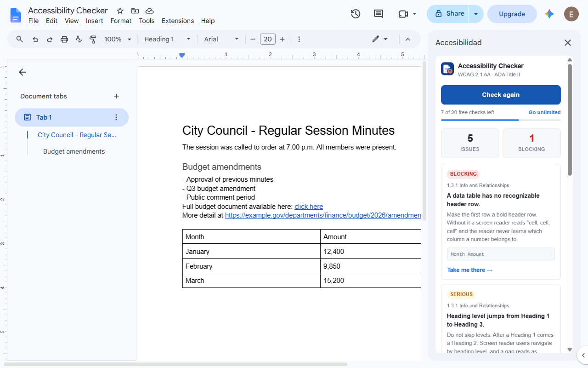This screenshot has width=588, height=368.
Task: Show the side panel with arrow
Action: point(582,355)
